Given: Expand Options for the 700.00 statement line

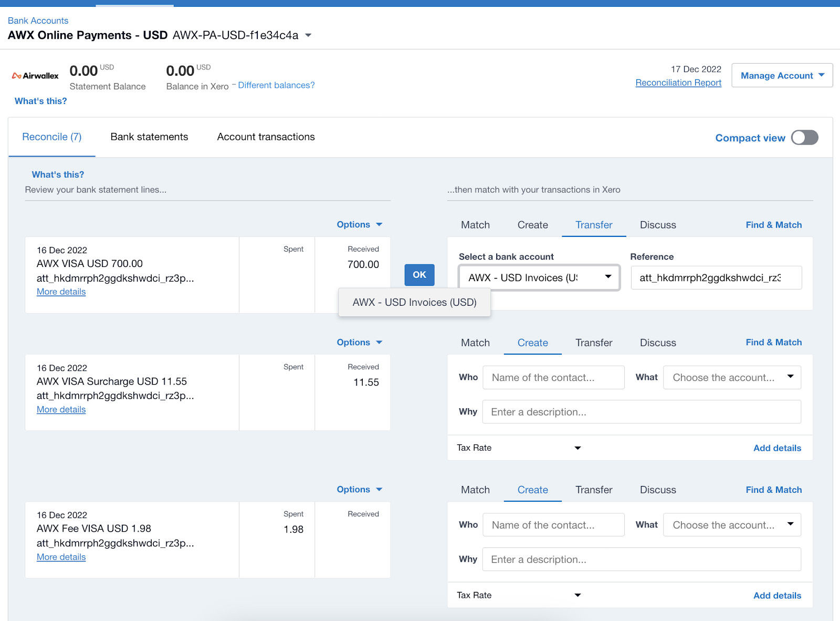Looking at the screenshot, I should [x=360, y=224].
